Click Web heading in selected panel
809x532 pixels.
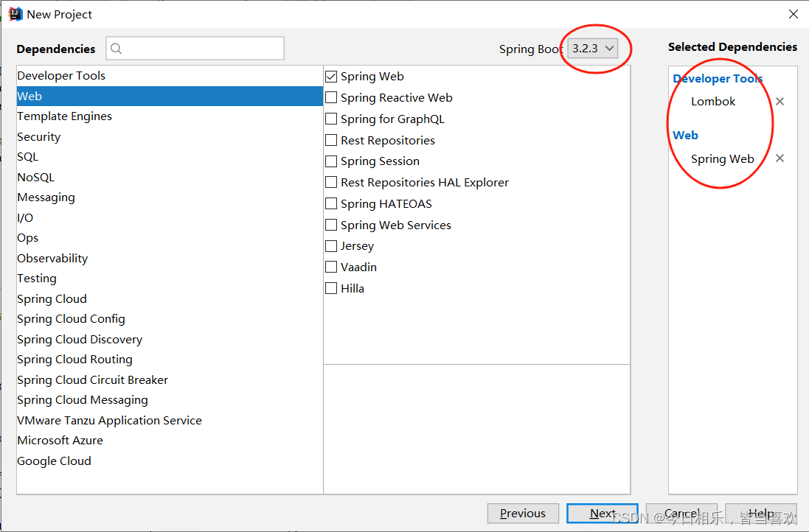pyautogui.click(x=685, y=135)
